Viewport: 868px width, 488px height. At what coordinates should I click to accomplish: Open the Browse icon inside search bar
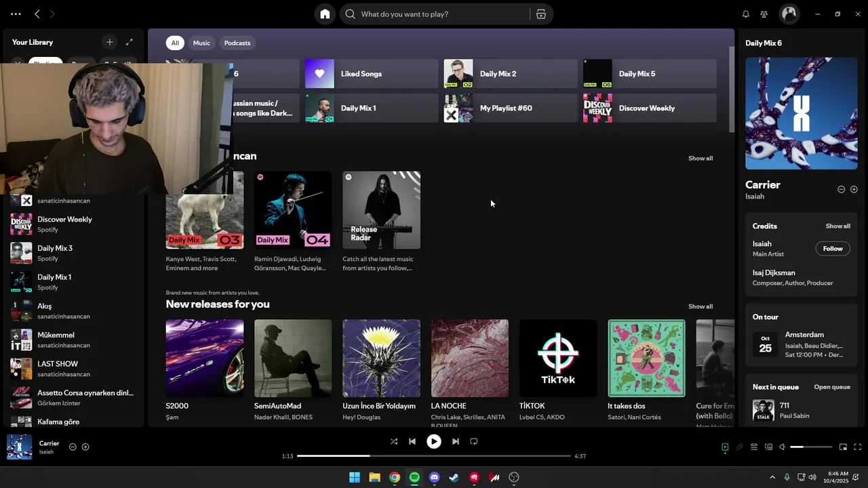pos(541,14)
